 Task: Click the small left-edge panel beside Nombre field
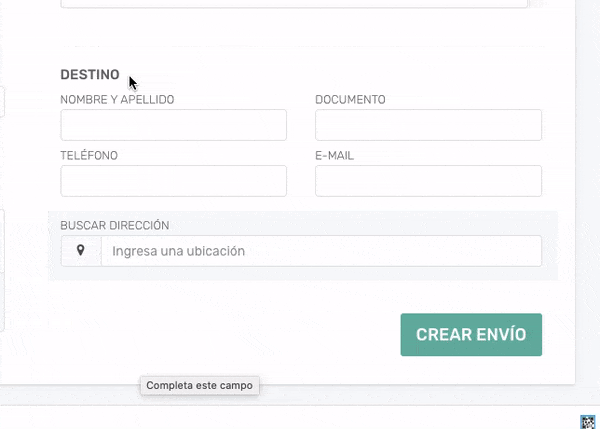pos(2,101)
